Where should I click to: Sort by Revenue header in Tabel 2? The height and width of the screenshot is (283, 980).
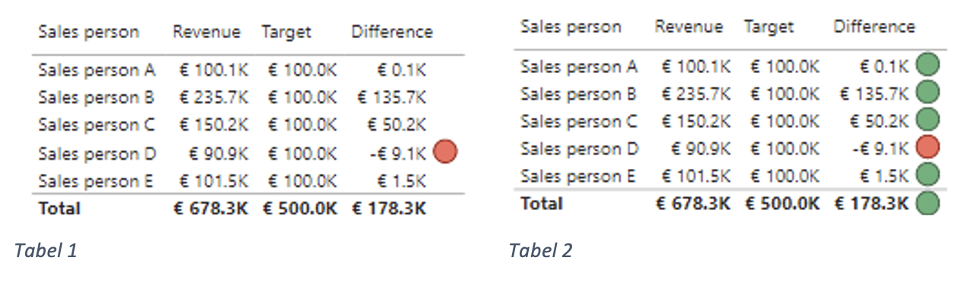coord(689,27)
